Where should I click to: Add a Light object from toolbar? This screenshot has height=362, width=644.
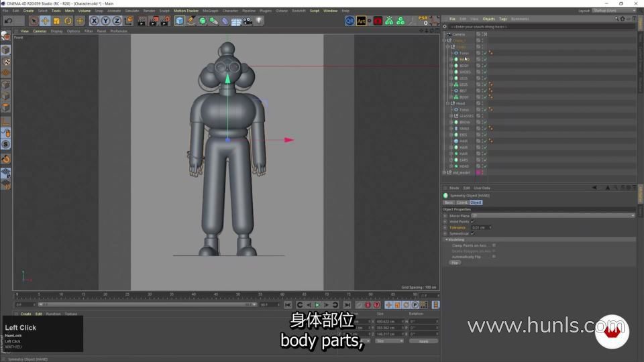259,21
